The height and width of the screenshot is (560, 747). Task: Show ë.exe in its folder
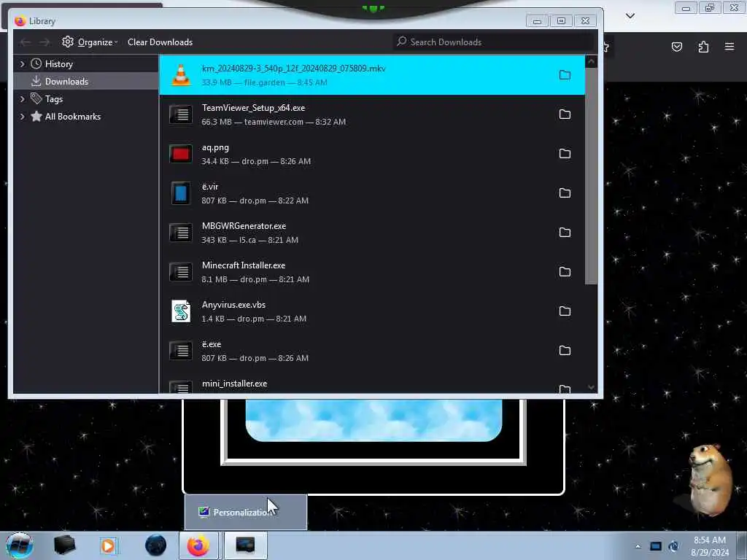[x=565, y=351]
